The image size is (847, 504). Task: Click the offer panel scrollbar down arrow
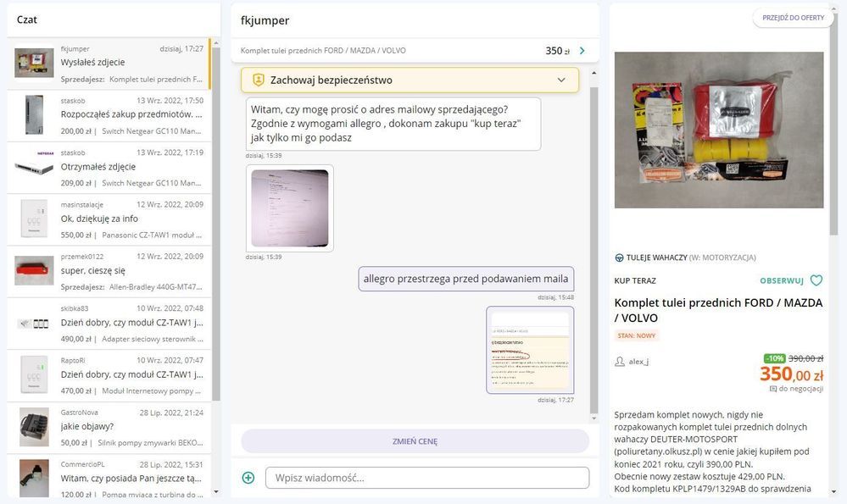[x=833, y=491]
